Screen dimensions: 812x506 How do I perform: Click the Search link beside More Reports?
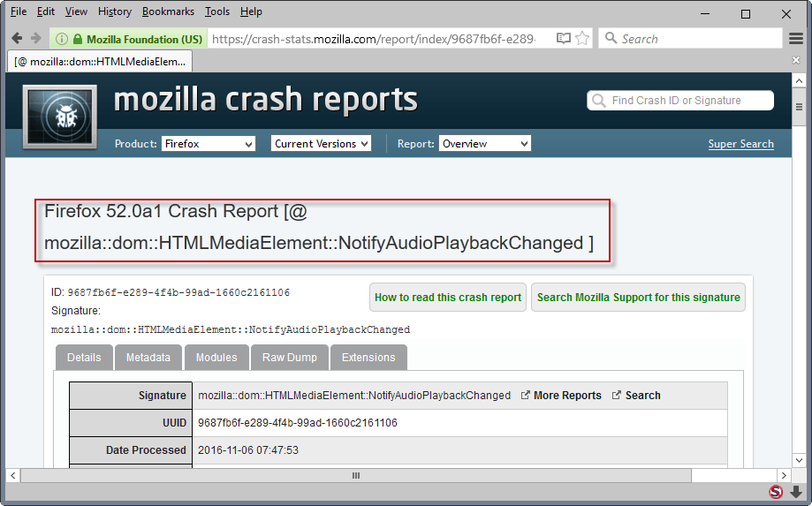pyautogui.click(x=642, y=396)
